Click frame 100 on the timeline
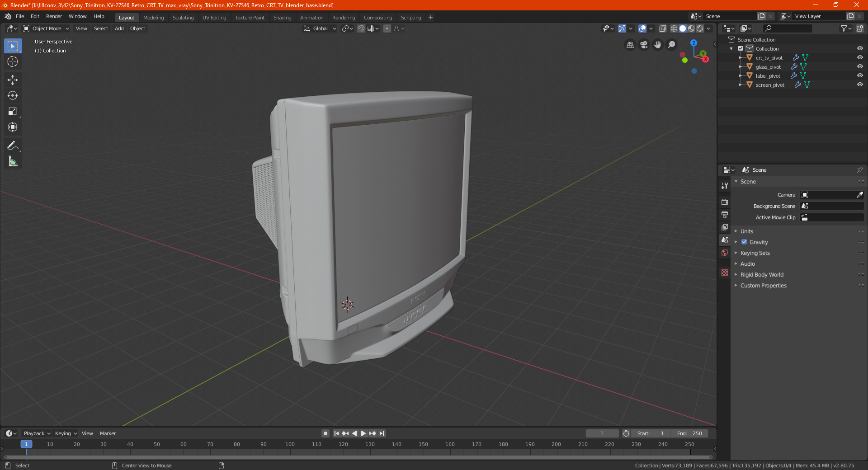 click(290, 444)
